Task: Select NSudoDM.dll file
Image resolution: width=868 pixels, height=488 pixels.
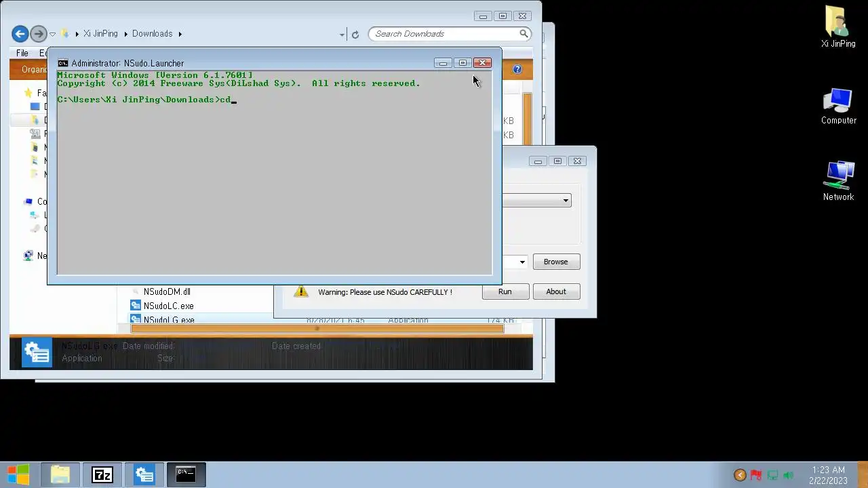Action: click(167, 291)
